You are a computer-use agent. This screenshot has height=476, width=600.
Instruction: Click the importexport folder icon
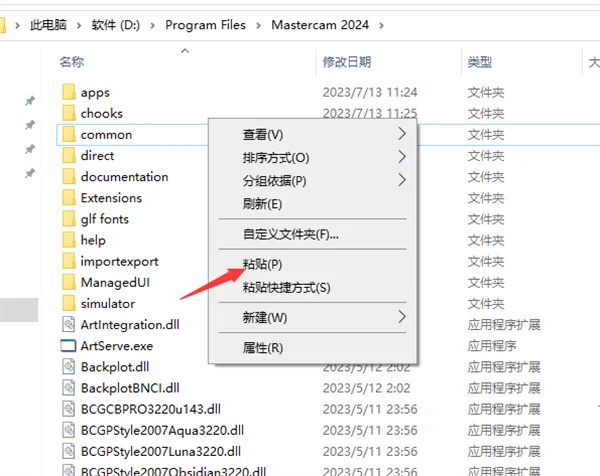tap(69, 261)
